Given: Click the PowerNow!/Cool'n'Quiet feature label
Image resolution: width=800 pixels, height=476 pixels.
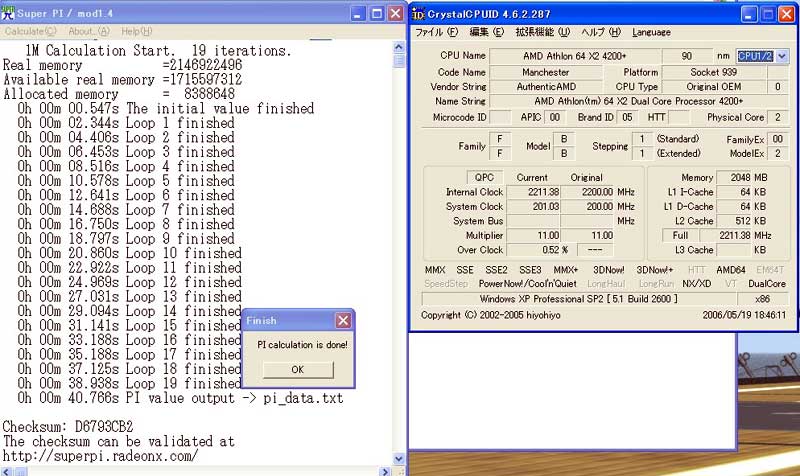Looking at the screenshot, I should (527, 284).
